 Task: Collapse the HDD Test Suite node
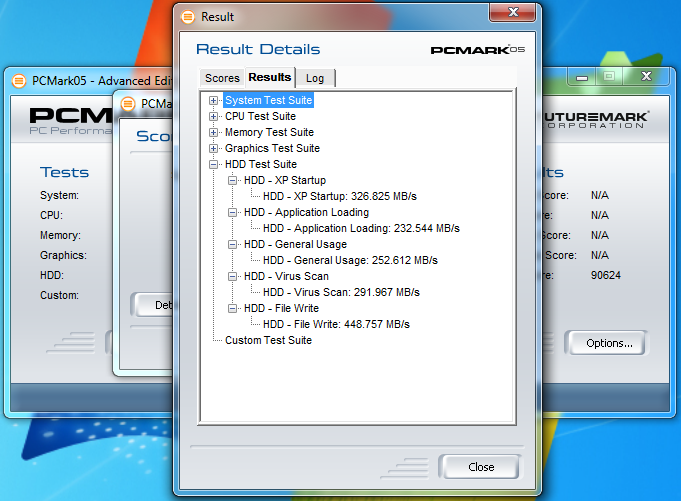point(213,165)
